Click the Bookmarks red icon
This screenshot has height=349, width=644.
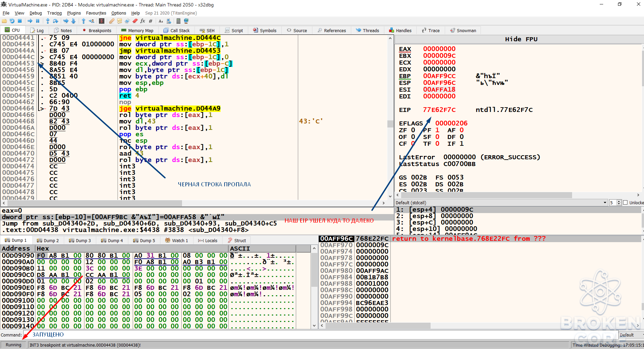click(135, 21)
